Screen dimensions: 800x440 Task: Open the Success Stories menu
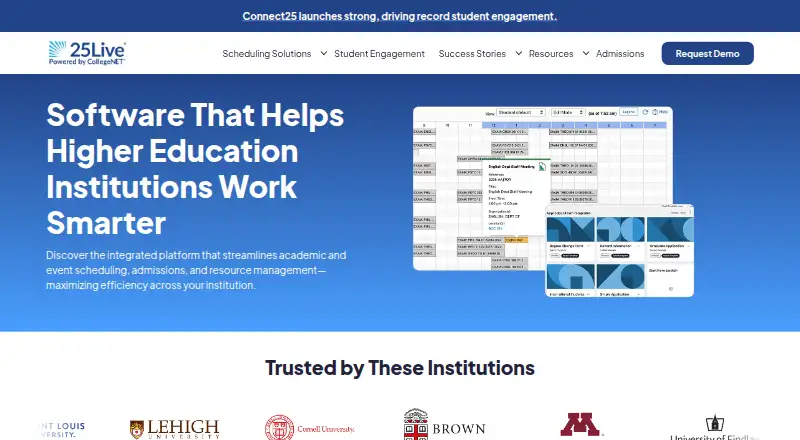click(472, 54)
